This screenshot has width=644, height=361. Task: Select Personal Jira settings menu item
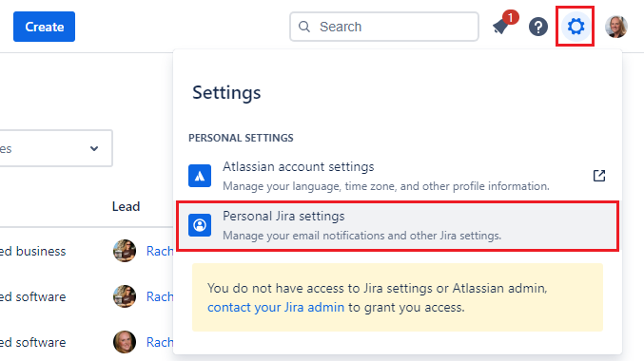coord(398,226)
